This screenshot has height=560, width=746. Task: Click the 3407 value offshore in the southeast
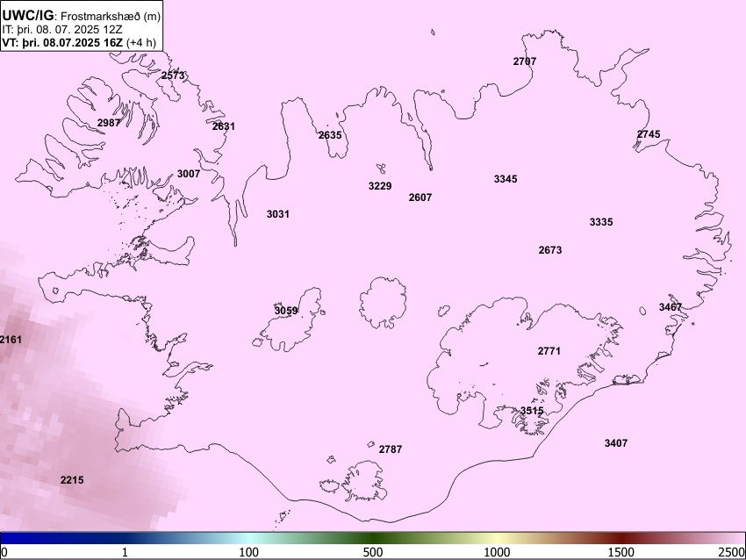pos(615,443)
